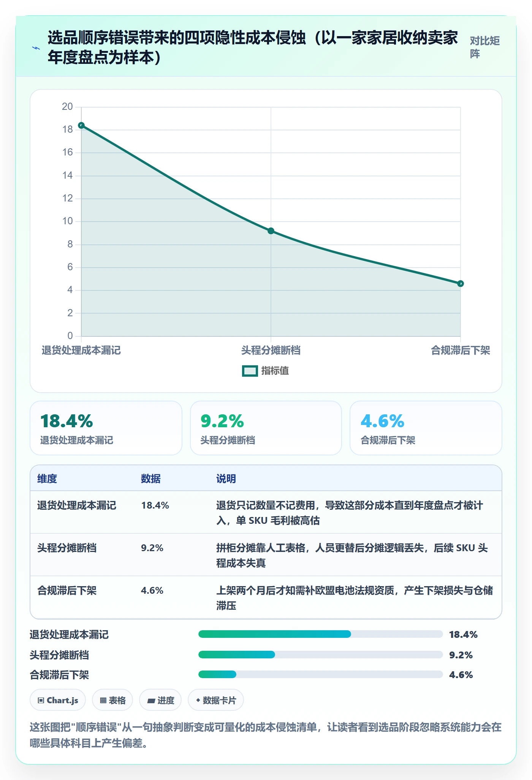Click table cell 退货处理成本漏记
This screenshot has height=780, width=532.
coord(77,505)
